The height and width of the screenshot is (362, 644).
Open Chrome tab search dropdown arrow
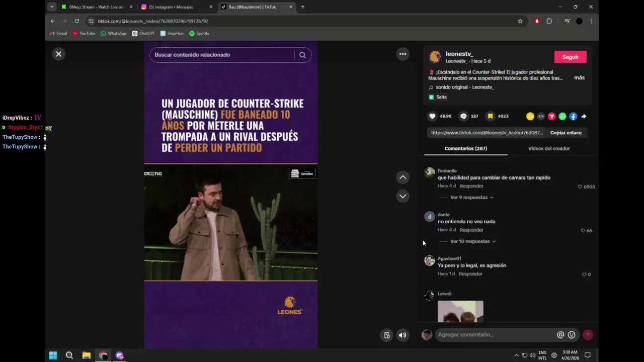tap(52, 7)
